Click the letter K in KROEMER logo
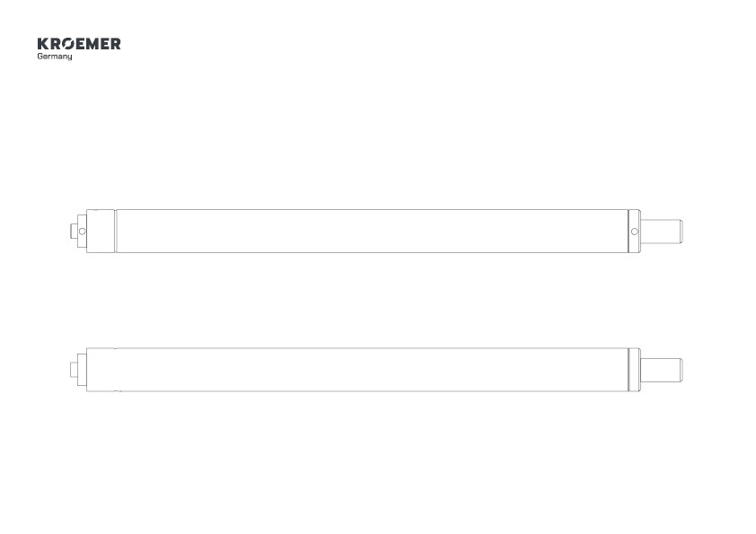 pyautogui.click(x=43, y=44)
